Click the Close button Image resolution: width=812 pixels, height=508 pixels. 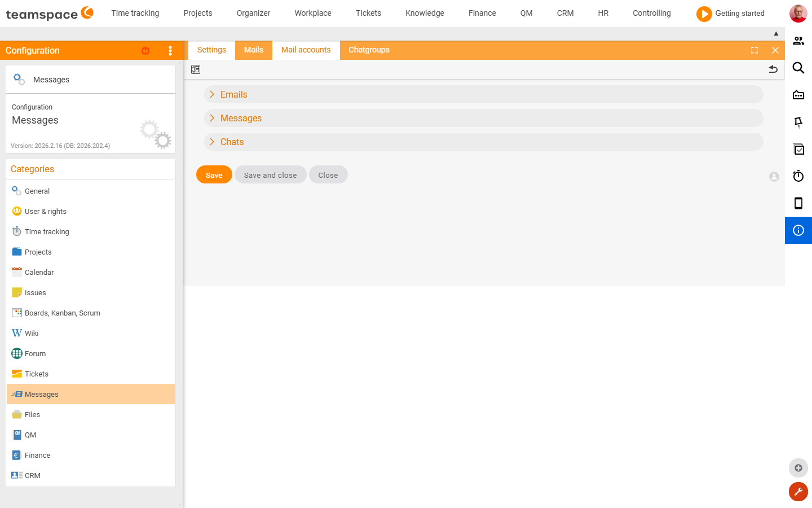328,175
